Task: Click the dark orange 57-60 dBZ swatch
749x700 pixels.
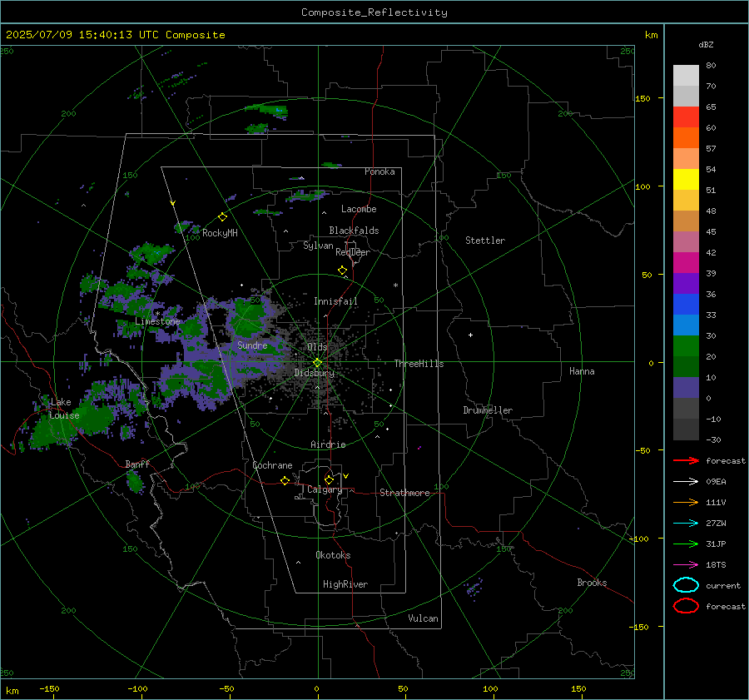Action: [686, 138]
